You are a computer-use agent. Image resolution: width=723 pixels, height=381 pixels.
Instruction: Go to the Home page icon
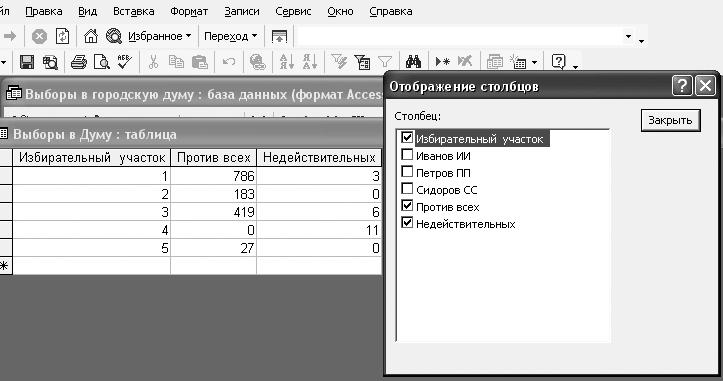point(90,36)
